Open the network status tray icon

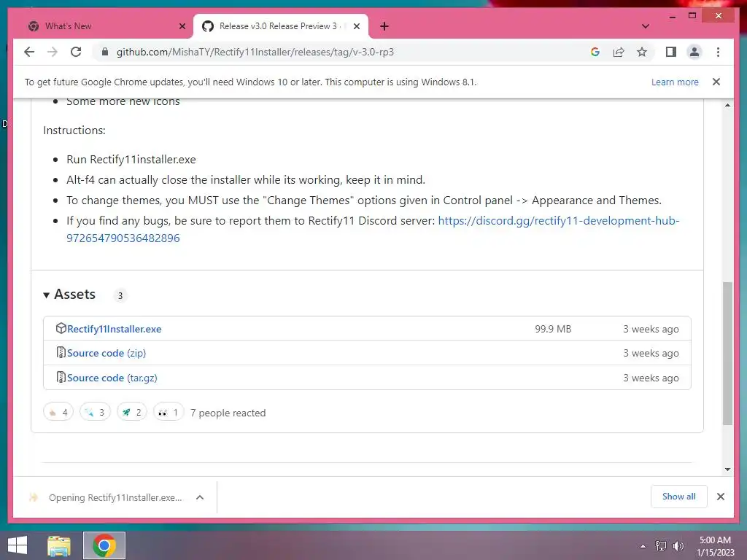(x=661, y=546)
